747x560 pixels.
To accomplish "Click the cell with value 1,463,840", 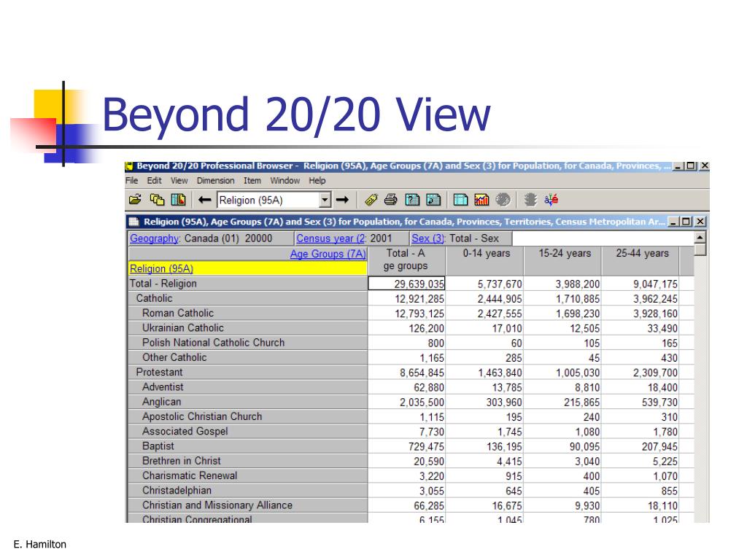I will point(485,373).
